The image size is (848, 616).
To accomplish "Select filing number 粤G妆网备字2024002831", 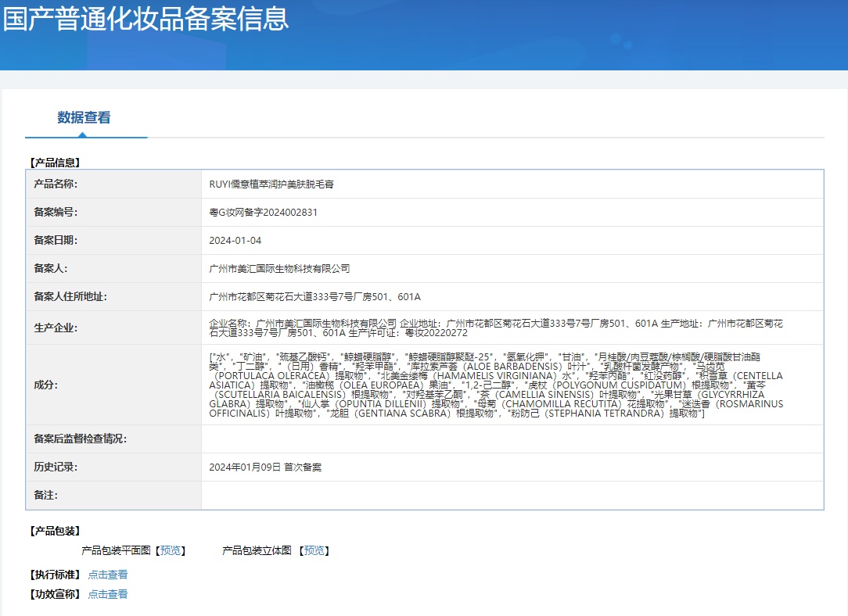I will 264,213.
